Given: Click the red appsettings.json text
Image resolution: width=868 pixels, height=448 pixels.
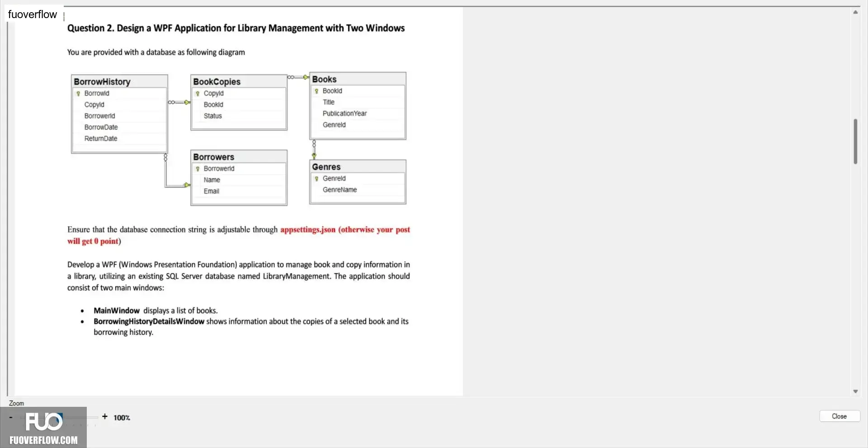Looking at the screenshot, I should (x=308, y=229).
